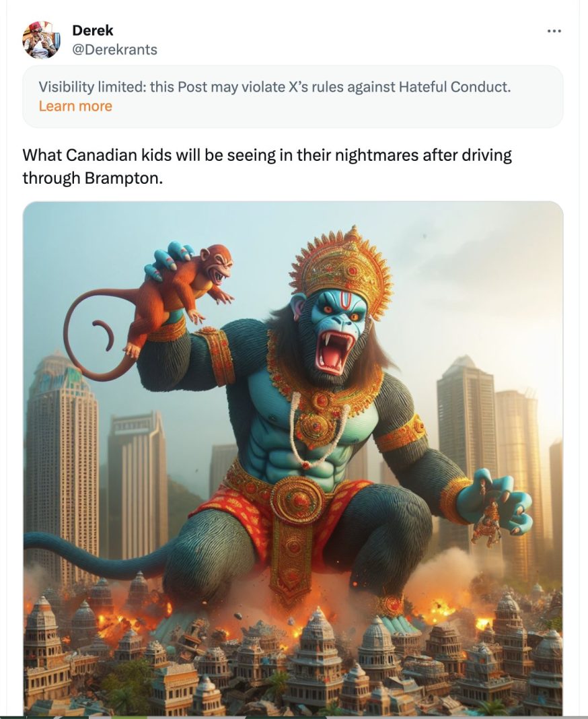588x719 pixels.
Task: Open the @Derekrants handle
Action: tap(114, 50)
